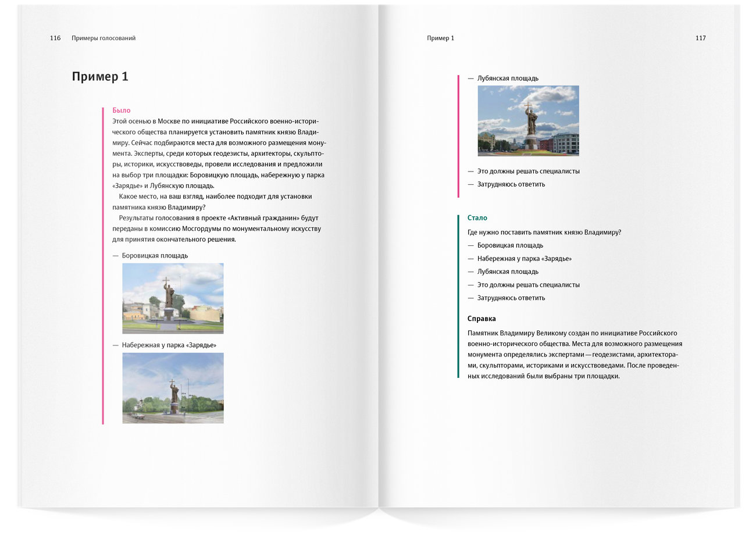The image size is (756, 546).
Task: Click the Набережная у парка «Зарядье» image
Action: pyautogui.click(x=173, y=388)
